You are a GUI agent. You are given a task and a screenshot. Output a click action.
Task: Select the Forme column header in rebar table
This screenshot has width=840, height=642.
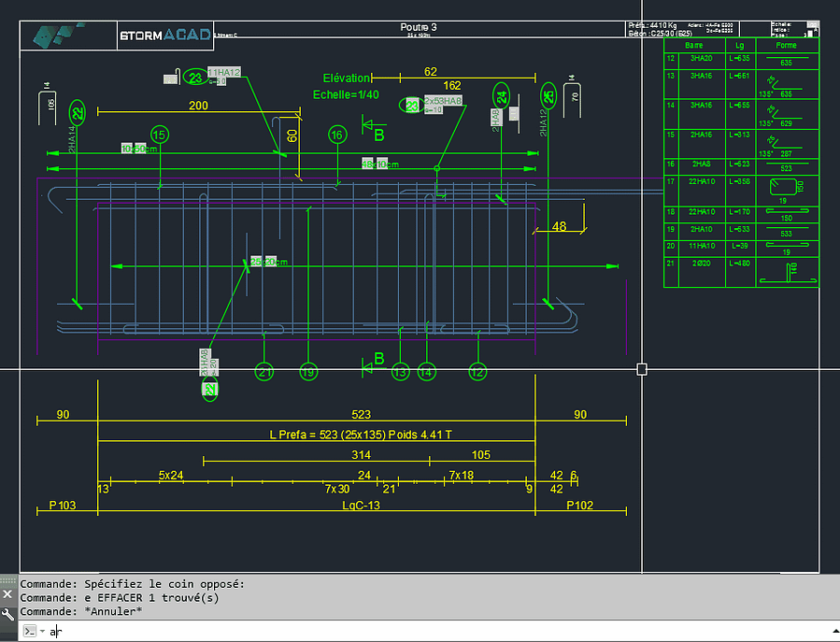point(785,44)
